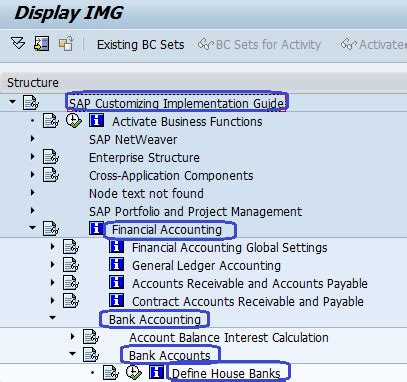Select SAP Customizing Implementation Guide text
This screenshot has width=407, height=382.
pos(177,103)
